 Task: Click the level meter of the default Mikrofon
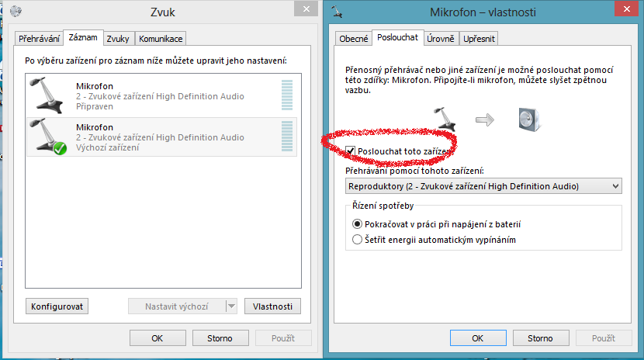click(x=287, y=137)
